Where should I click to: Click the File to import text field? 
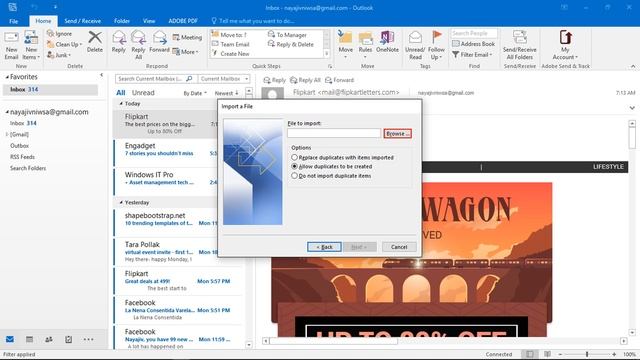coord(334,133)
